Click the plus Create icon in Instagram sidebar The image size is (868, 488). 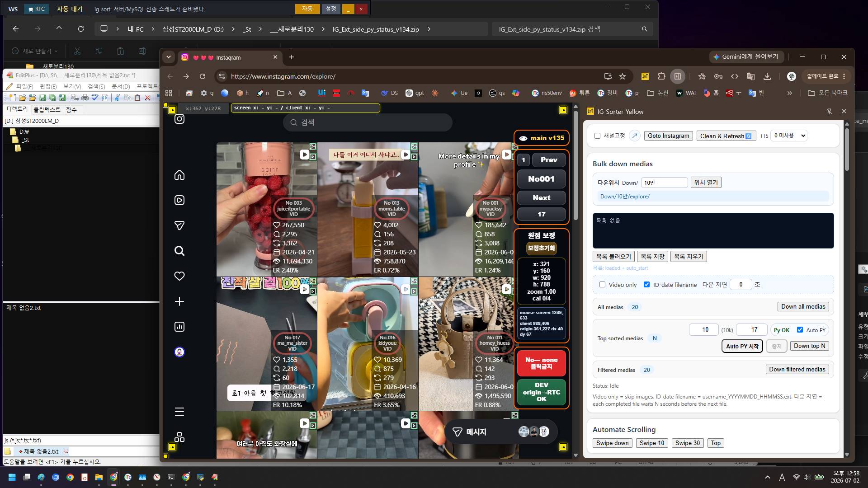(179, 301)
